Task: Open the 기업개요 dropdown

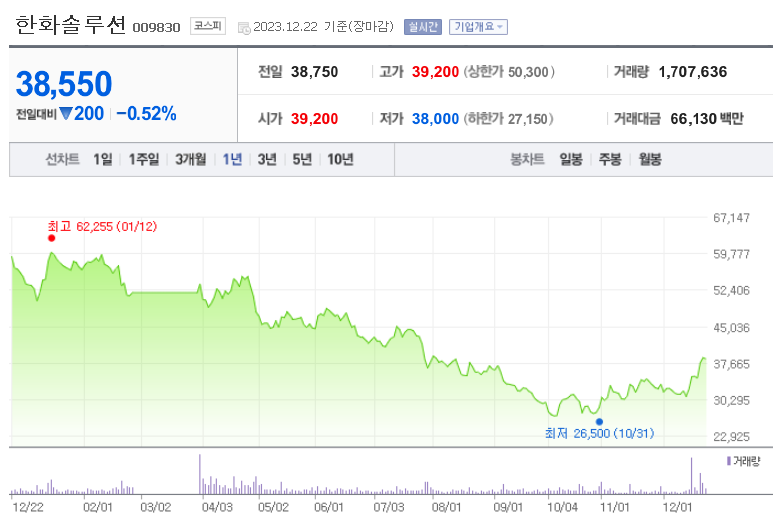Action: click(478, 27)
